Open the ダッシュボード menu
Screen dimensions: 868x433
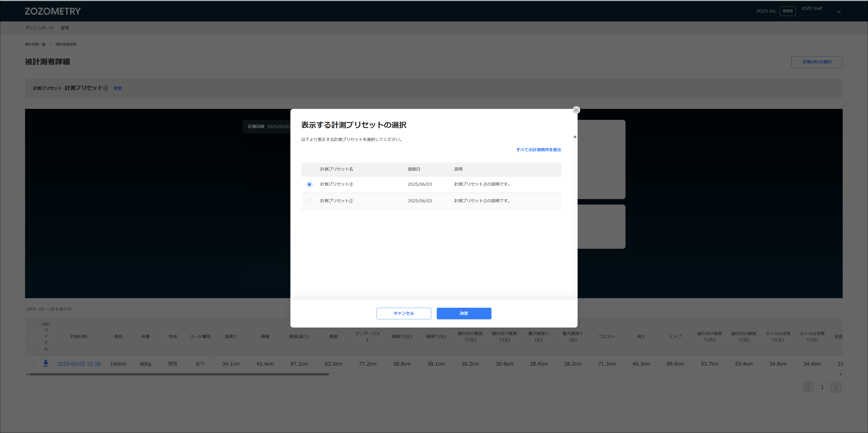click(39, 28)
